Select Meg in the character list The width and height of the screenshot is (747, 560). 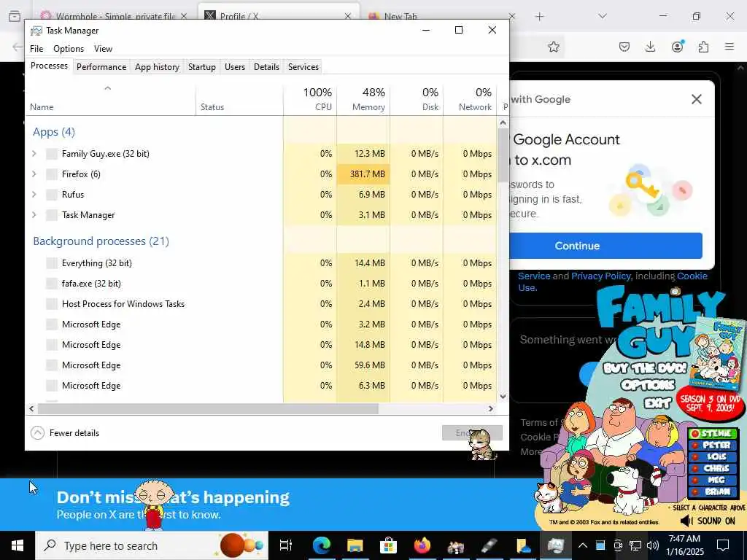713,480
